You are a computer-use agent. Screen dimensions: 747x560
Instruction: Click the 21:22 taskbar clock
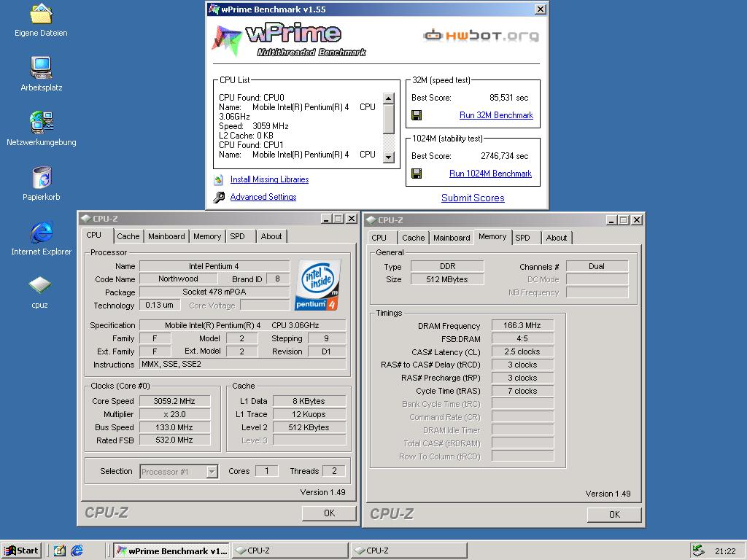725,551
